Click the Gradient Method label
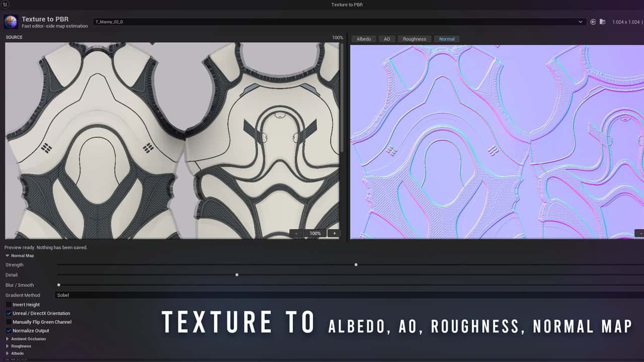This screenshot has height=362, width=644. [23, 295]
